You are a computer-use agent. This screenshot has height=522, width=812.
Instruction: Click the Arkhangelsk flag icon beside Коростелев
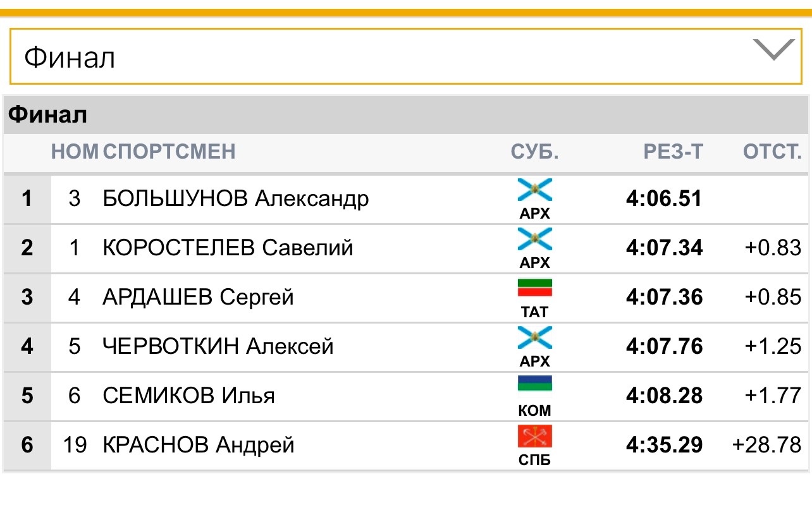(534, 240)
